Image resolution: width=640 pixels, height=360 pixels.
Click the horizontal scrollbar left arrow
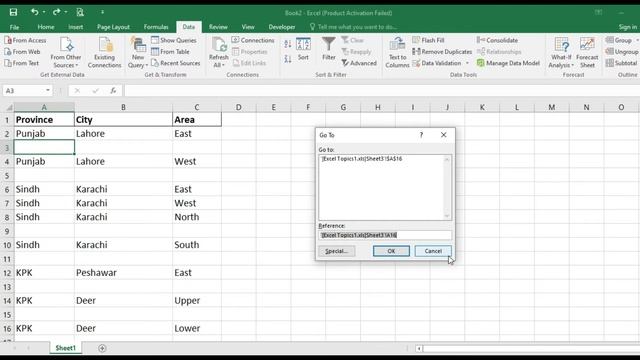point(419,349)
